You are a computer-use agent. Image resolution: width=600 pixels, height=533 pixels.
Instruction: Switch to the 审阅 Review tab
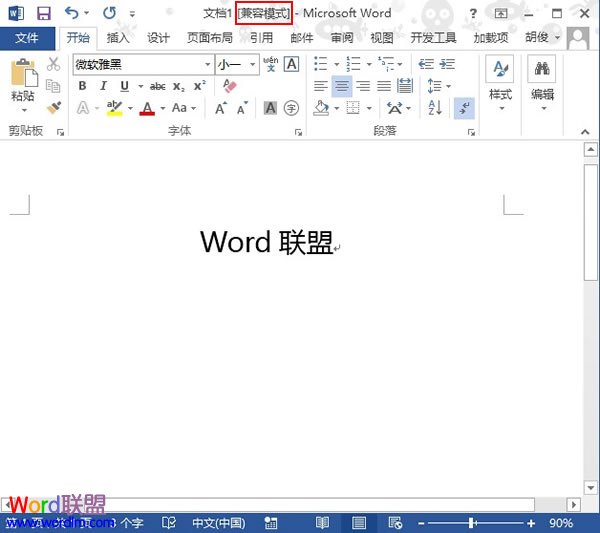[342, 38]
